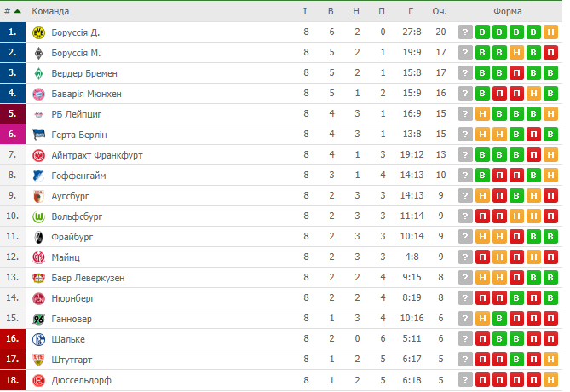This screenshot has height=392, width=570.
Task: Click the Schalke club crest
Action: (38, 339)
